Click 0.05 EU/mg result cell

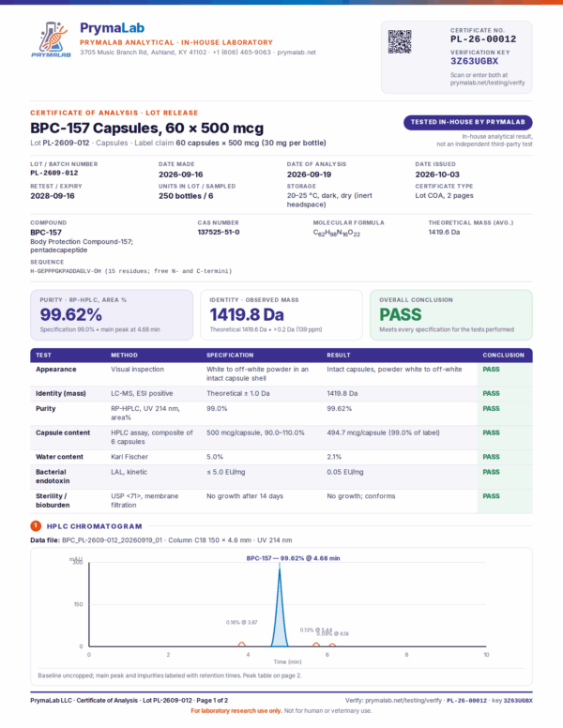[x=345, y=472]
